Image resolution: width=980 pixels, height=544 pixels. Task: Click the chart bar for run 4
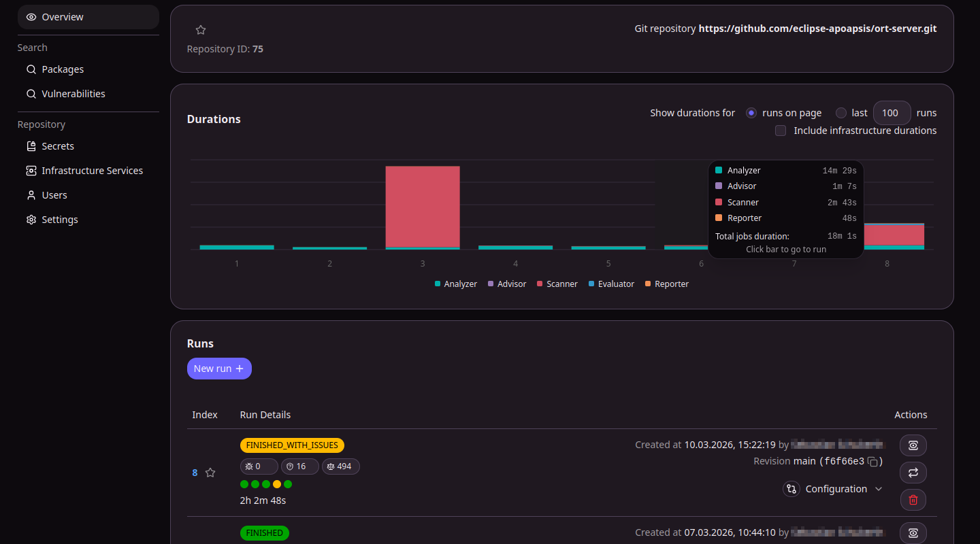[x=516, y=248]
